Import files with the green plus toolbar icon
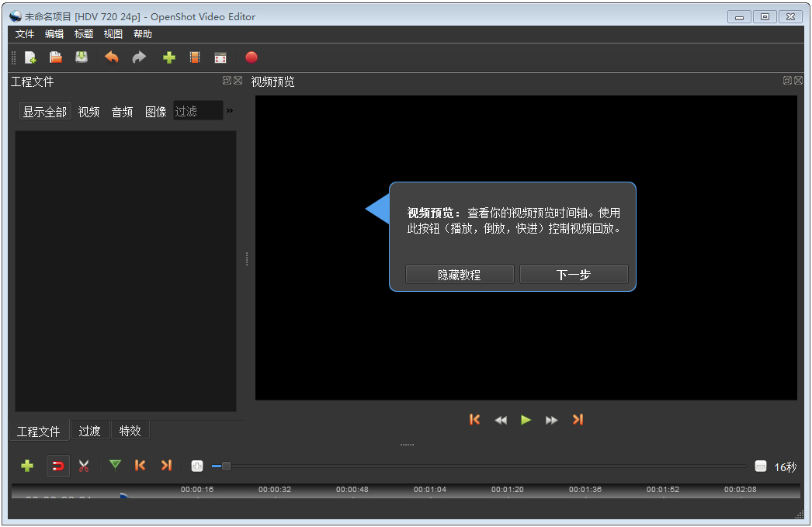The width and height of the screenshot is (812, 527). [169, 57]
